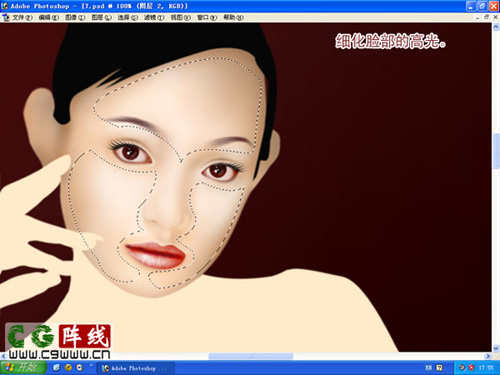Click the horizontal scrollbar thumb
500x375 pixels.
pos(251,356)
